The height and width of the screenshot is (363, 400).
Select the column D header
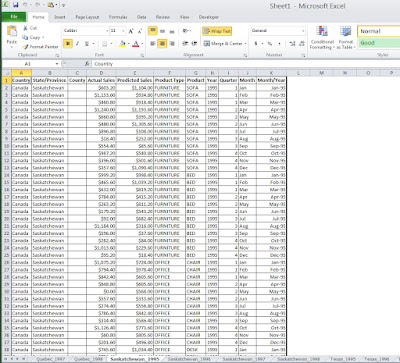pyautogui.click(x=101, y=73)
